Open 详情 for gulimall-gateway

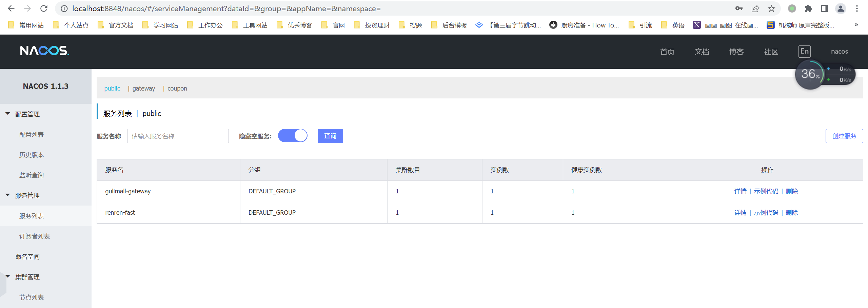point(741,191)
